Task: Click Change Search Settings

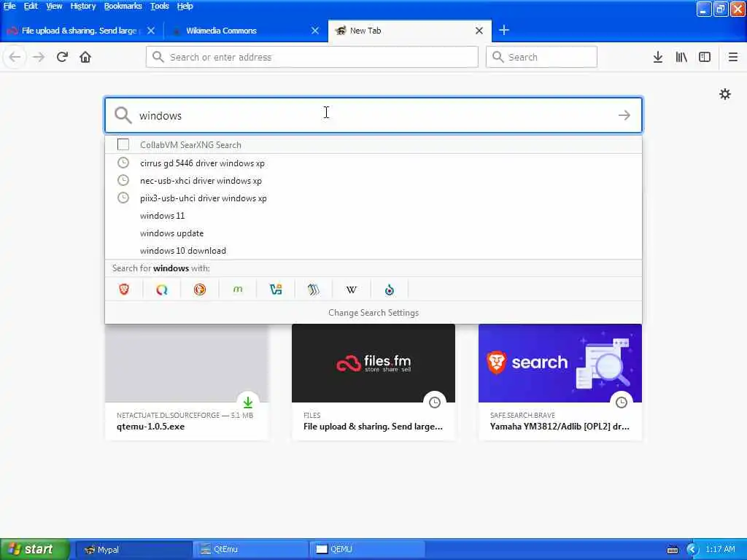Action: pyautogui.click(x=373, y=313)
